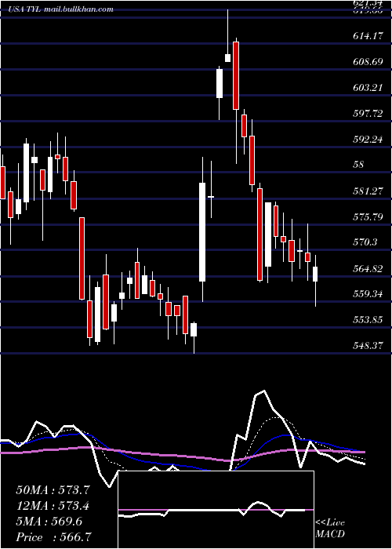This screenshot has width=392, height=549.
Task: Click the 614.17 price axis label
Action: tap(367, 36)
